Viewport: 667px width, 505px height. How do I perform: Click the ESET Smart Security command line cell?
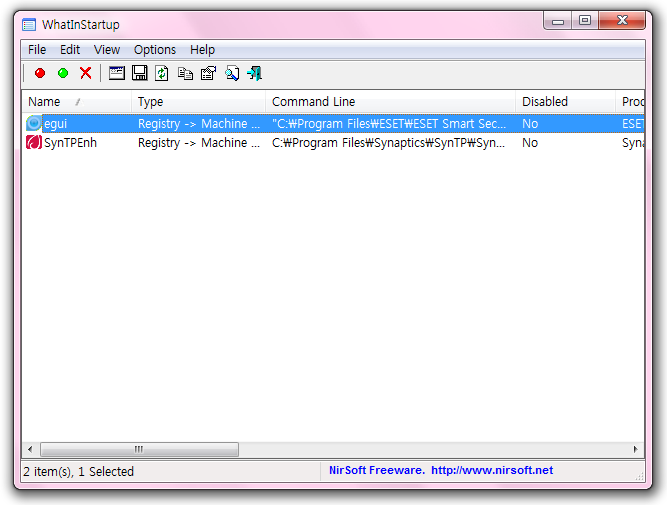pyautogui.click(x=389, y=124)
